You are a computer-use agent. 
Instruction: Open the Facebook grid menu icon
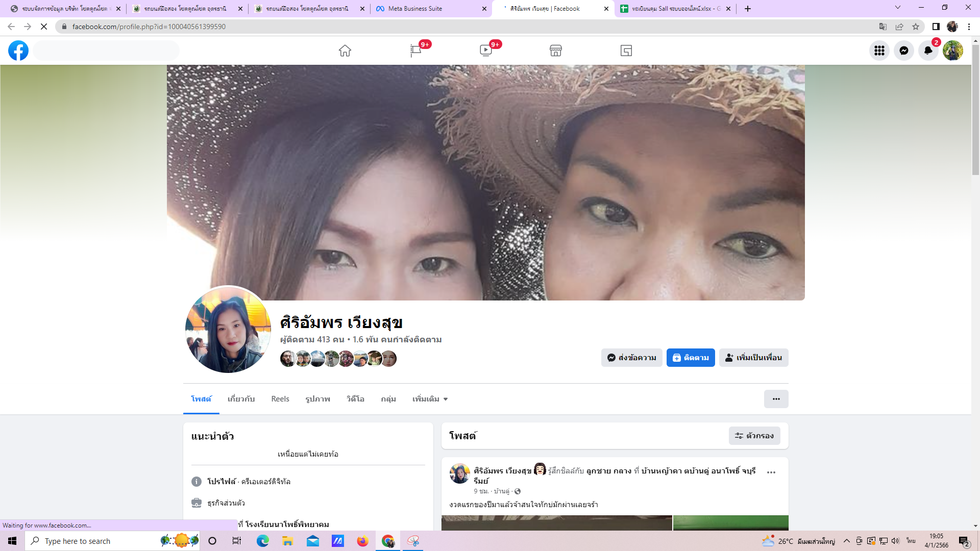pyautogui.click(x=879, y=51)
